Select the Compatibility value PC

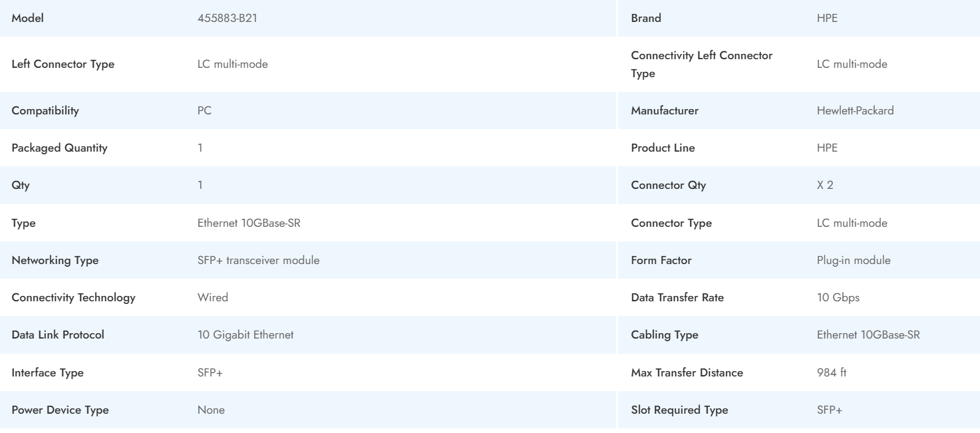204,111
